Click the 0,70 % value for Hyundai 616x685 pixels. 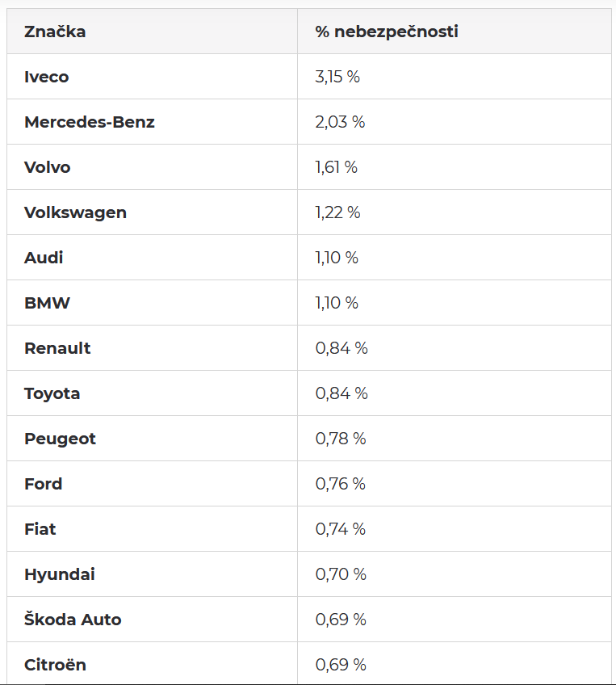tap(341, 574)
